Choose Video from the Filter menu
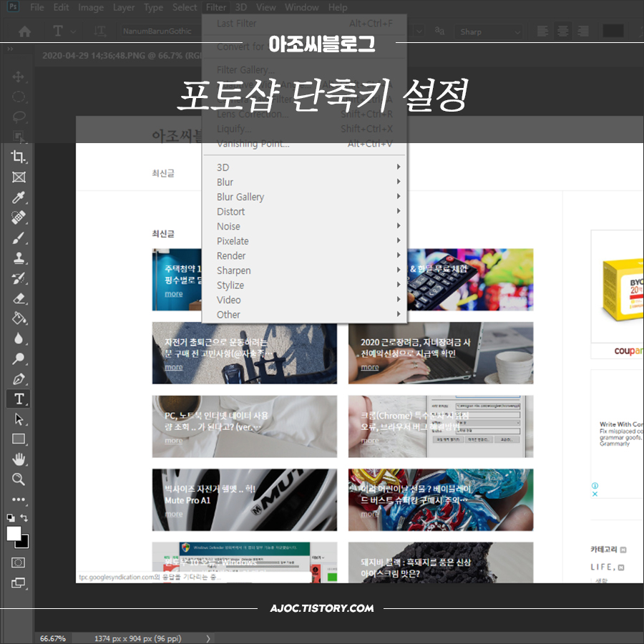The image size is (644, 644). 304,301
